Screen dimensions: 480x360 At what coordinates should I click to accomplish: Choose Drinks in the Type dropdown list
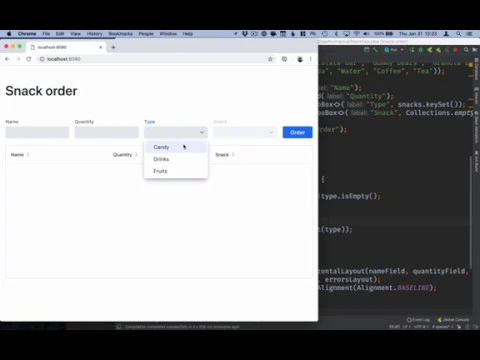click(176, 159)
